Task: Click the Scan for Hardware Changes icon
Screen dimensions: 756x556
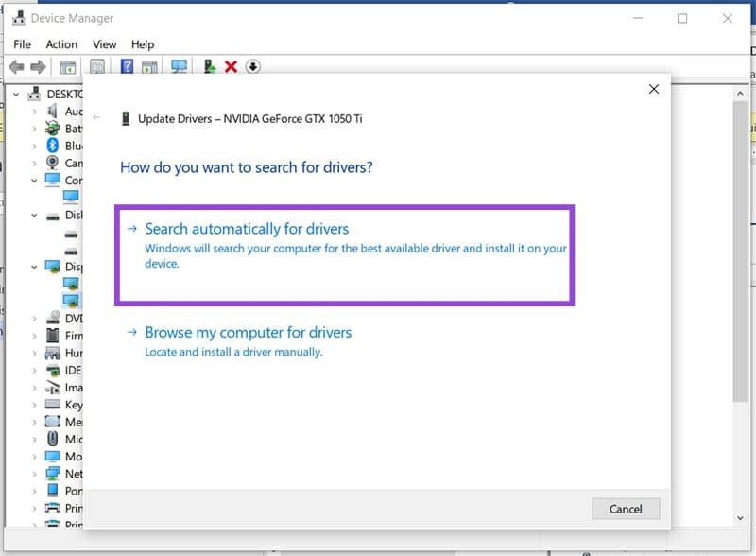Action: tap(180, 66)
